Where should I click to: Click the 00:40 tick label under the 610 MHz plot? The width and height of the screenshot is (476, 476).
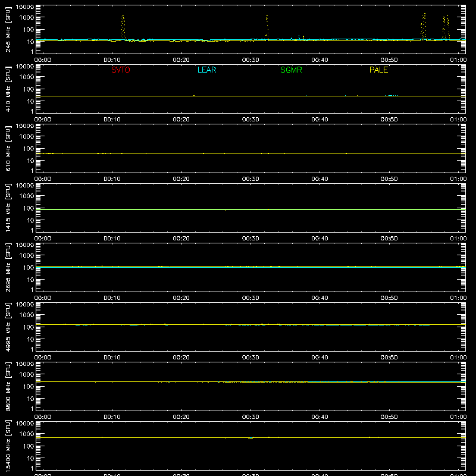coord(320,179)
